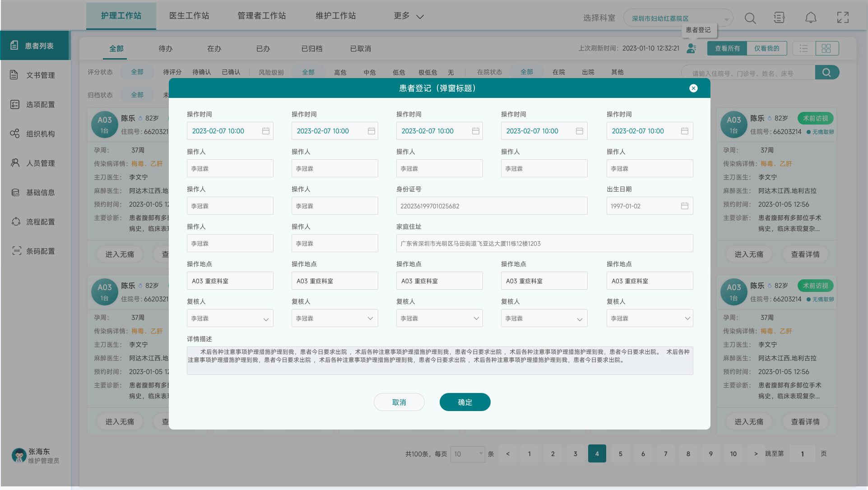Open 基础信息 in the sidebar
The image size is (868, 490).
point(35,192)
